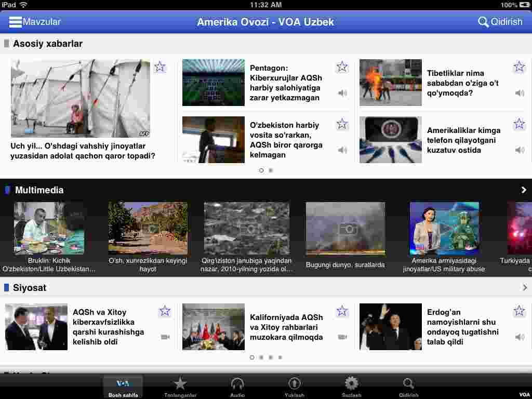Open Bugungi dunyo suratlarda photo gallery
Image resolution: width=532 pixels, height=399 pixels.
click(x=345, y=228)
